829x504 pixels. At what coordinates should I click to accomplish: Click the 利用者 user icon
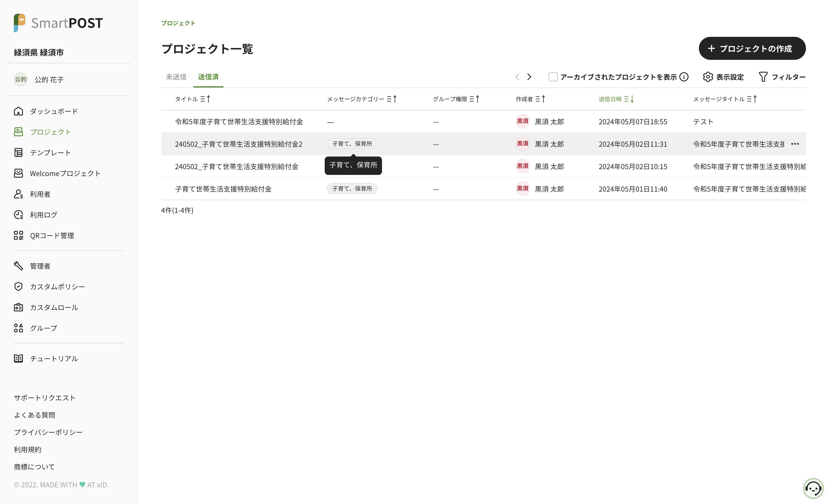(x=18, y=194)
